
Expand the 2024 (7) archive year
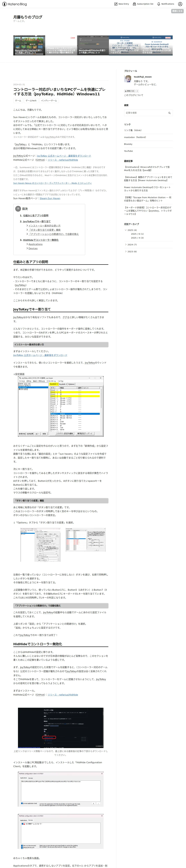coord(126,245)
